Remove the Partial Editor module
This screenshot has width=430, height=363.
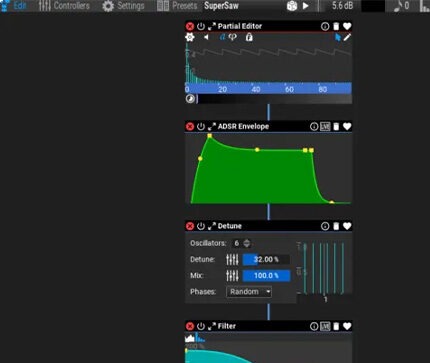click(x=190, y=26)
